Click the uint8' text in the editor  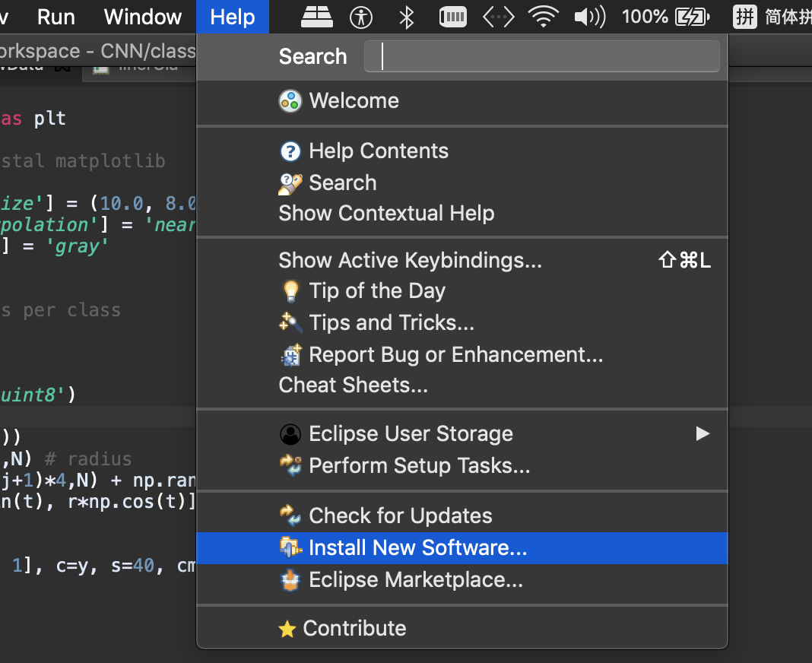(33, 395)
